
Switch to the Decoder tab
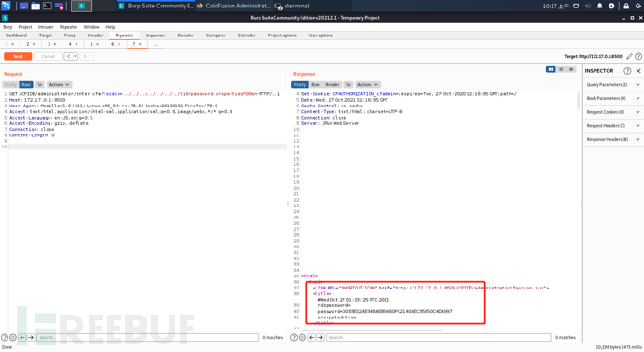click(186, 35)
